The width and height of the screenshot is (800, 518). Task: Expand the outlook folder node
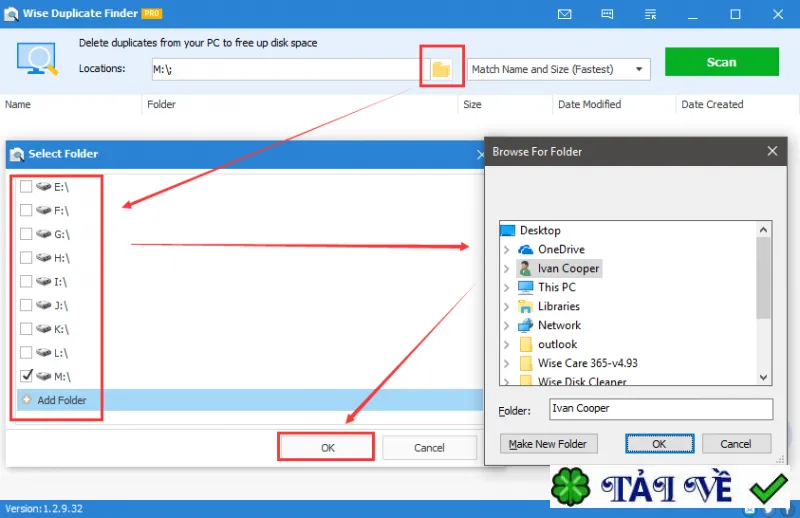506,344
